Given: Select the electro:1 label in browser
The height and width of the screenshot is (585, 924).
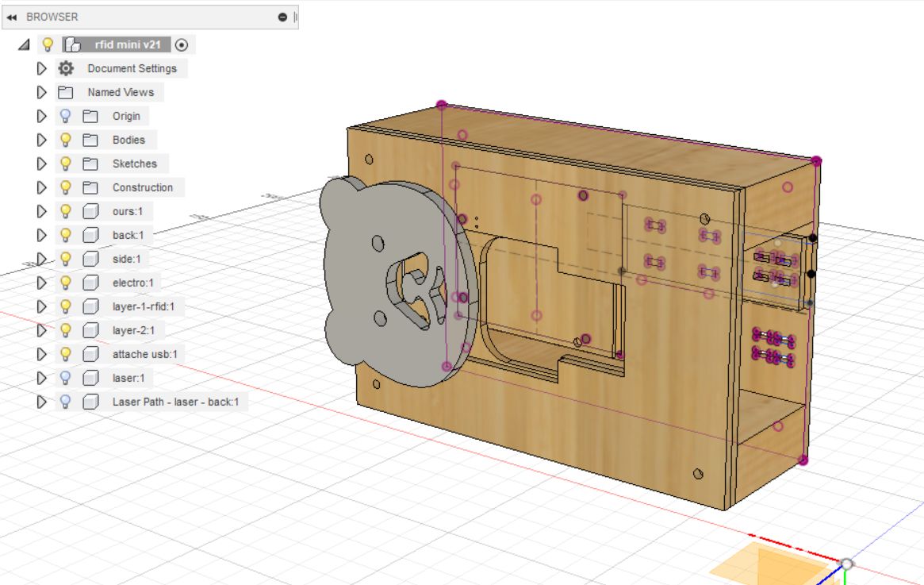Looking at the screenshot, I should [x=132, y=283].
